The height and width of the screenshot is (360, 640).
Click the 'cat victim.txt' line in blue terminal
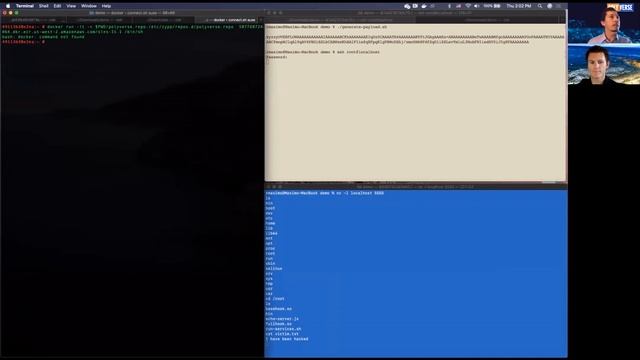pos(282,334)
